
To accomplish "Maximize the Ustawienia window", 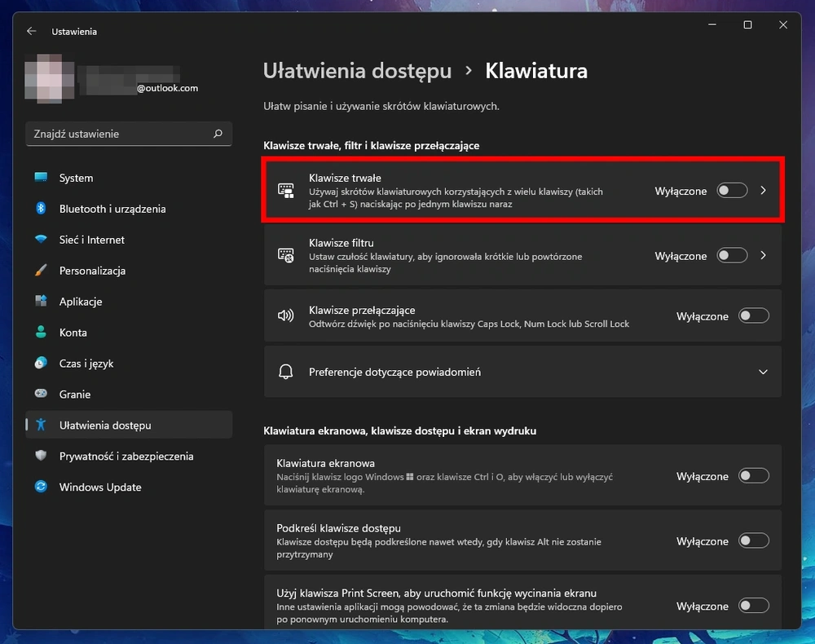I will click(747, 24).
